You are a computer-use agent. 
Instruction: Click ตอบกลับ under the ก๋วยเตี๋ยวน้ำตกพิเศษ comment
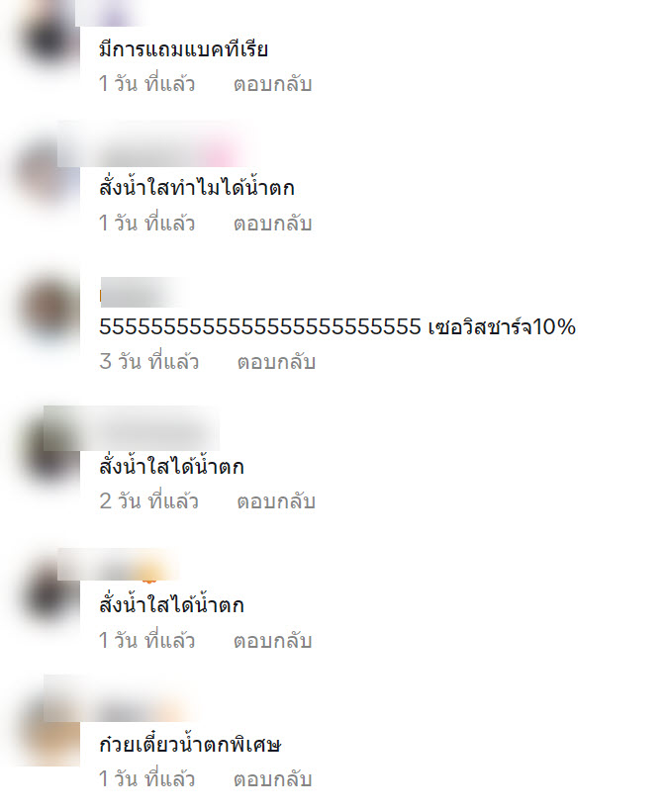pyautogui.click(x=272, y=778)
